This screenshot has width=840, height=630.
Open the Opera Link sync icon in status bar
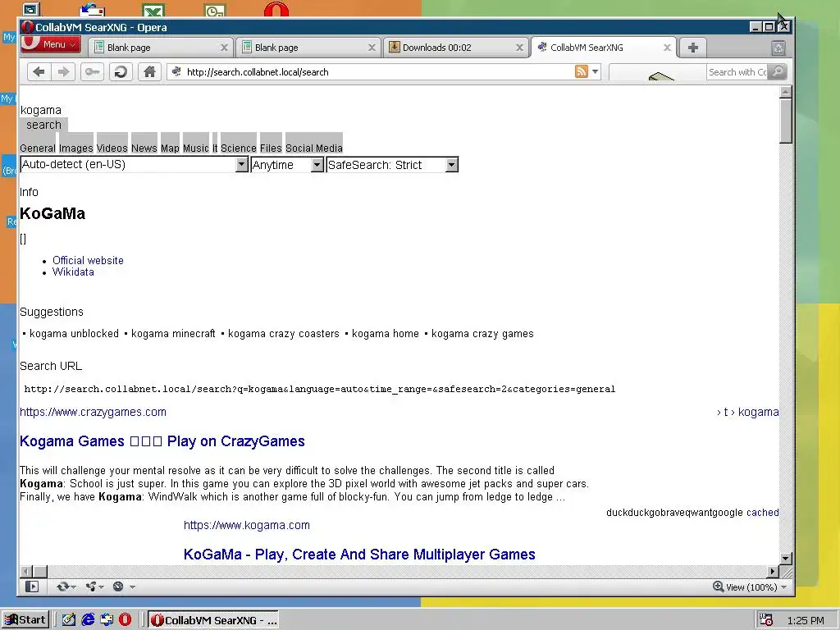coord(66,587)
